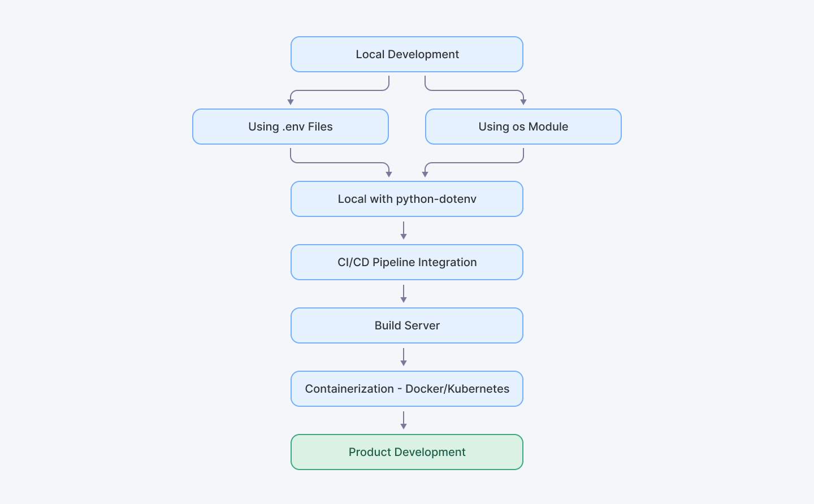Viewport: 814px width, 504px height.
Task: Click the word "Files" in the .env node
Action: pyautogui.click(x=320, y=127)
